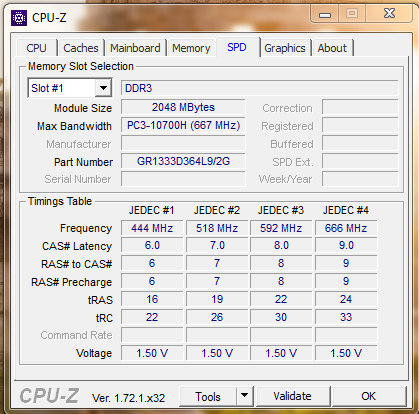Minimize the CPU-Z window

click(x=325, y=14)
